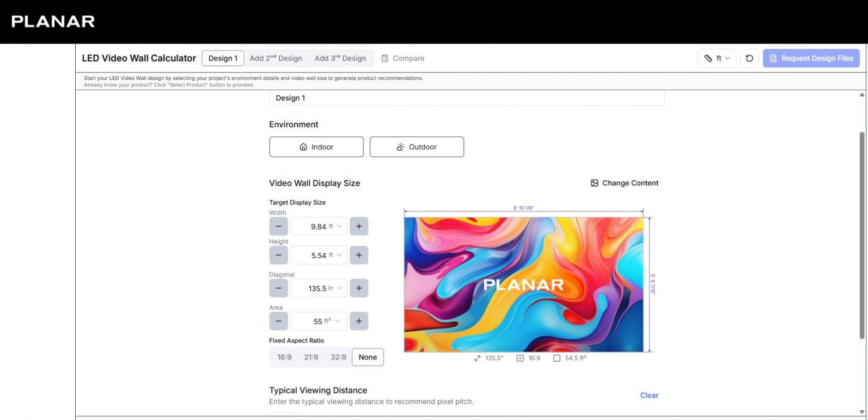Increase the Diagonal value with plus button
The image size is (868, 420).
pyautogui.click(x=359, y=288)
